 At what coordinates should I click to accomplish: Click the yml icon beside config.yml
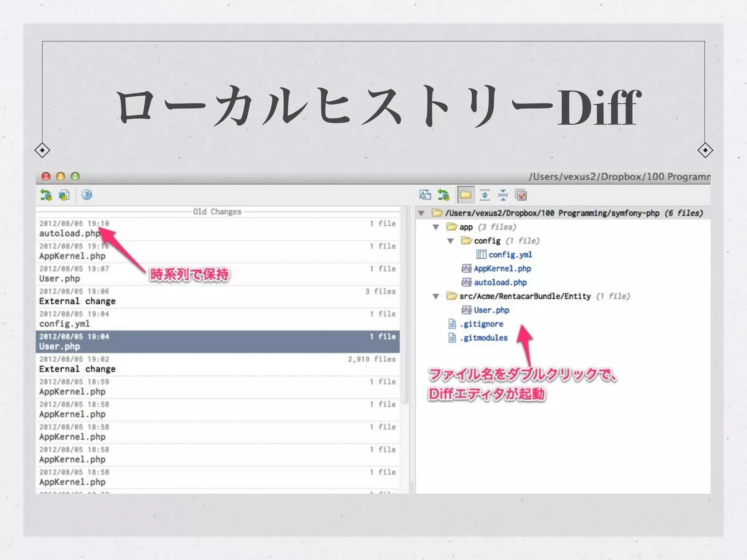click(x=481, y=254)
